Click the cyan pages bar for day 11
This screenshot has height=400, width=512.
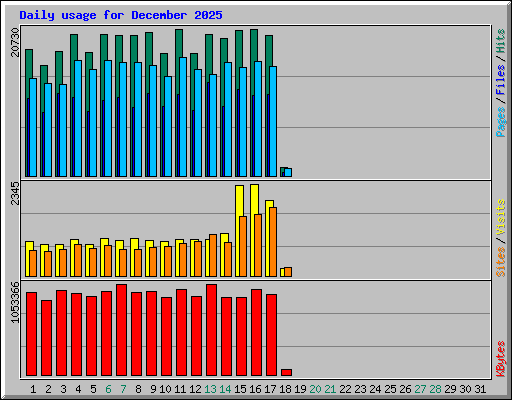(x=183, y=117)
